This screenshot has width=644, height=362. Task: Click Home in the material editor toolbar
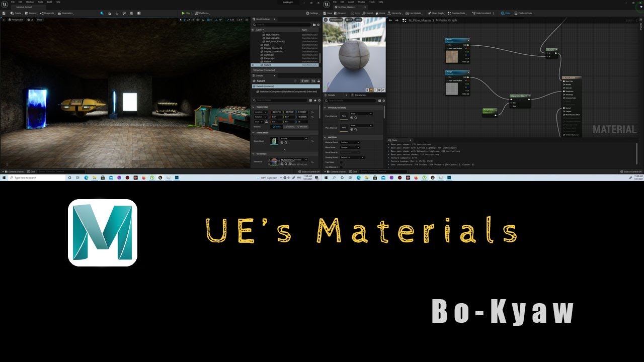(x=381, y=13)
